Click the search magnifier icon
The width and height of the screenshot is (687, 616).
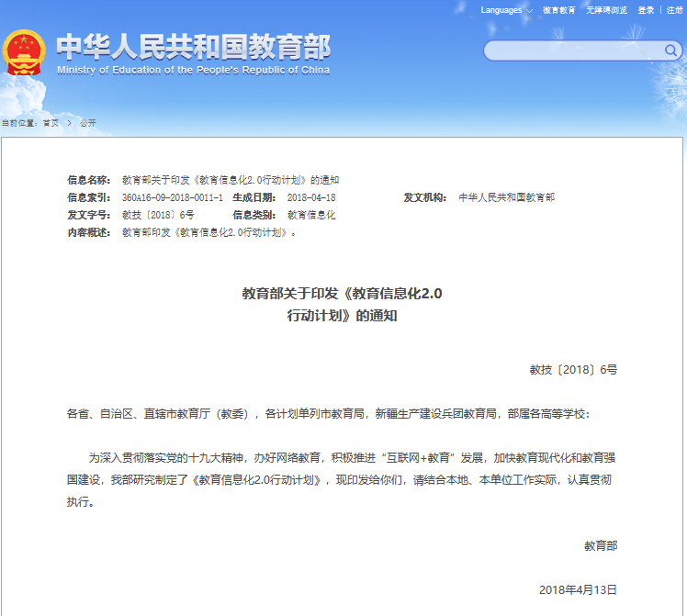click(670, 50)
